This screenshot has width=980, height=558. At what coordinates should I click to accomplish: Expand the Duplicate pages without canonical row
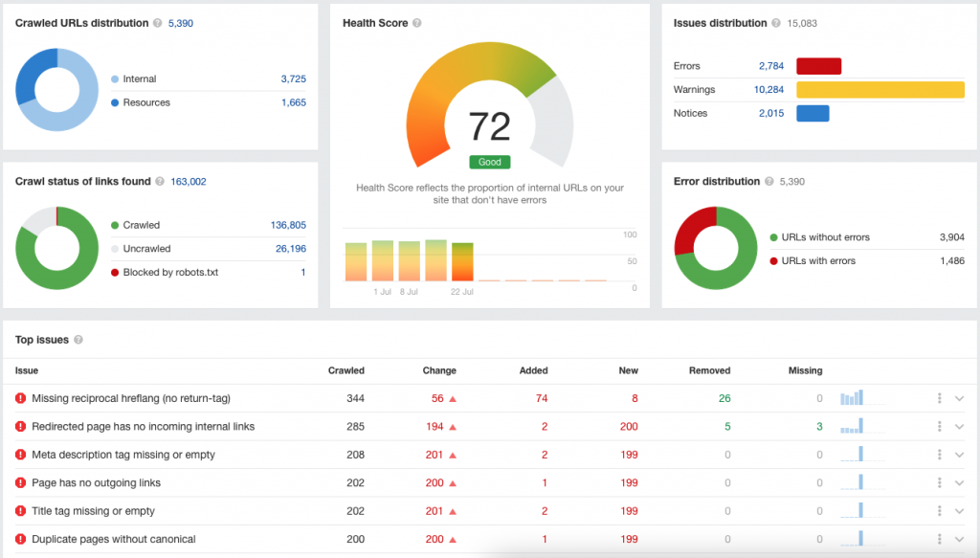coord(960,538)
